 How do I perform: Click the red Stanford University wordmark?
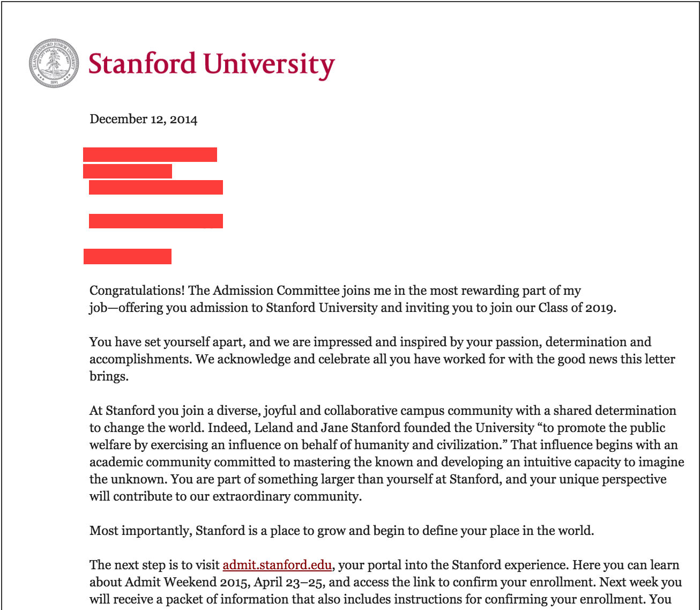(x=211, y=64)
